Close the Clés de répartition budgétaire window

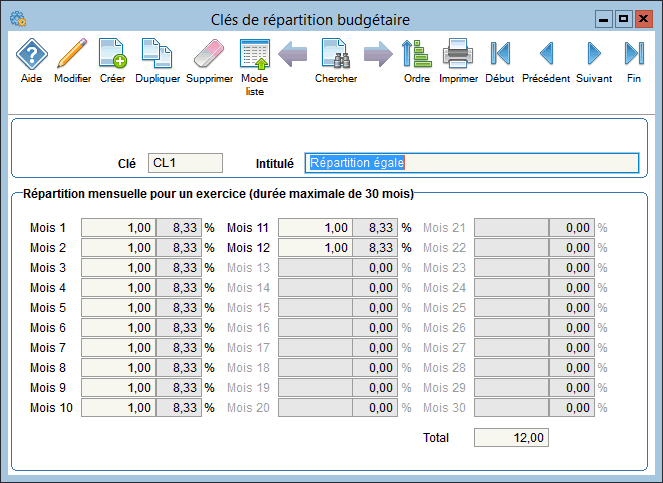click(644, 19)
